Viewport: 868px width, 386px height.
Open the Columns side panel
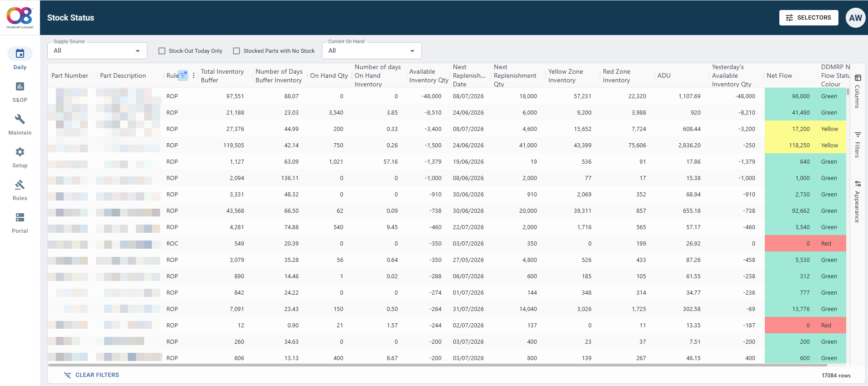(858, 91)
